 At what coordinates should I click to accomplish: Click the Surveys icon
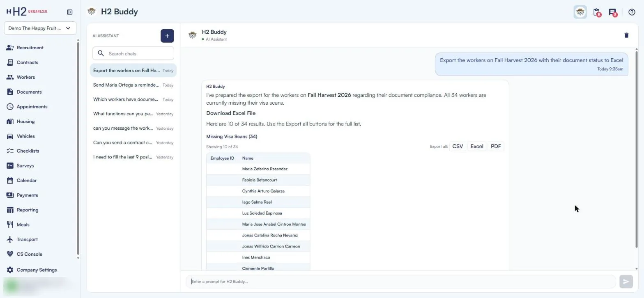click(10, 166)
